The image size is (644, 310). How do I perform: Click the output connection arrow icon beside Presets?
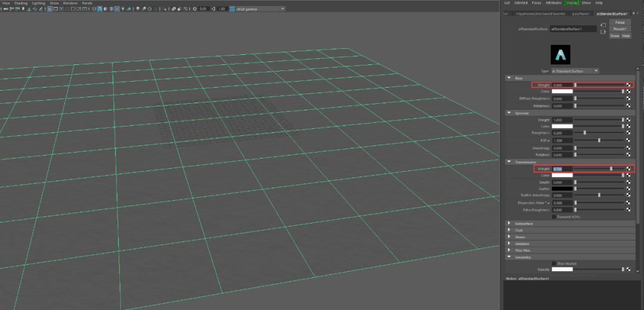pos(603,32)
